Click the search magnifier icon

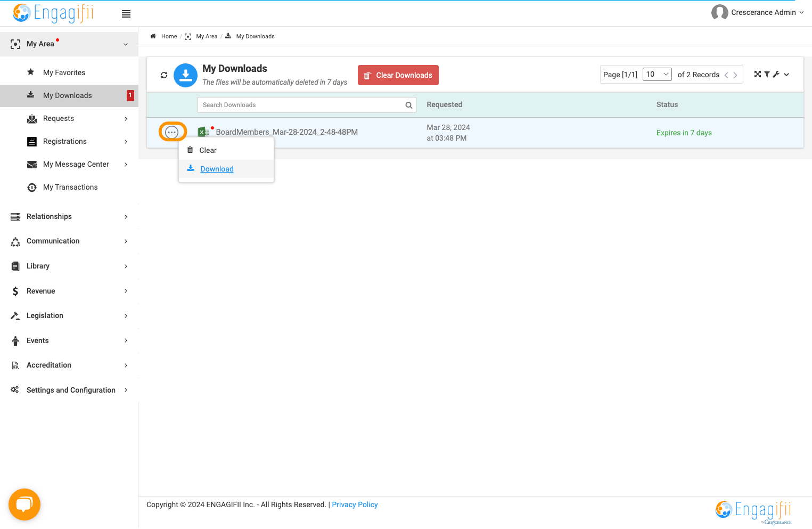pyautogui.click(x=409, y=105)
